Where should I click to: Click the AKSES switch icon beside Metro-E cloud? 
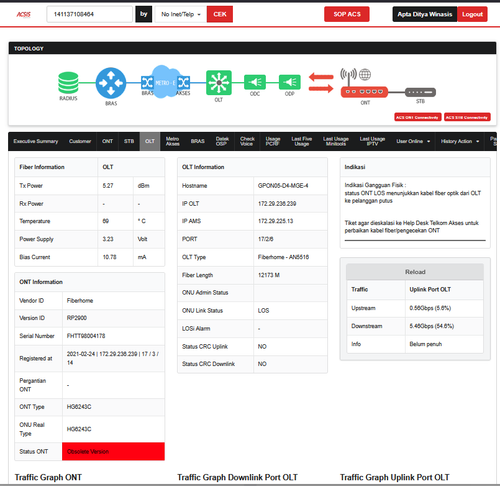(x=184, y=82)
